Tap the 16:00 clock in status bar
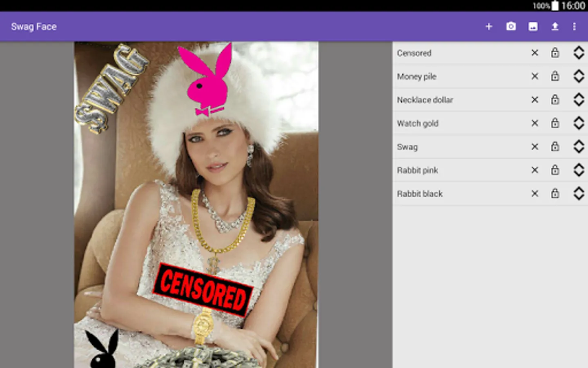The image size is (588, 368). (x=573, y=6)
